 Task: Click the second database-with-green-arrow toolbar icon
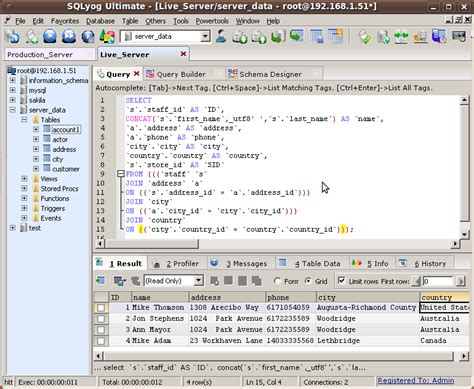(x=259, y=36)
